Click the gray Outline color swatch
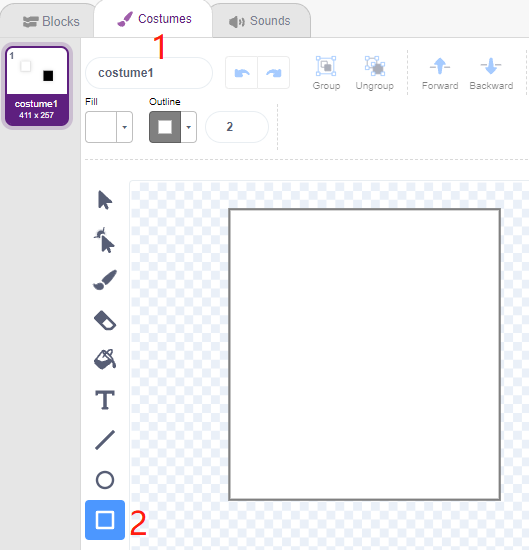Viewport: 529px width, 550px height. coord(165,127)
